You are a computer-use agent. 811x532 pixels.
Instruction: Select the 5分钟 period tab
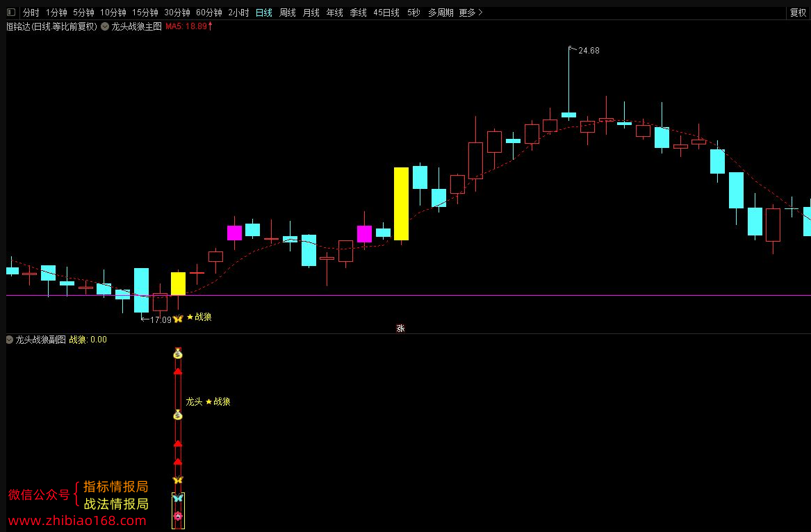tap(83, 13)
